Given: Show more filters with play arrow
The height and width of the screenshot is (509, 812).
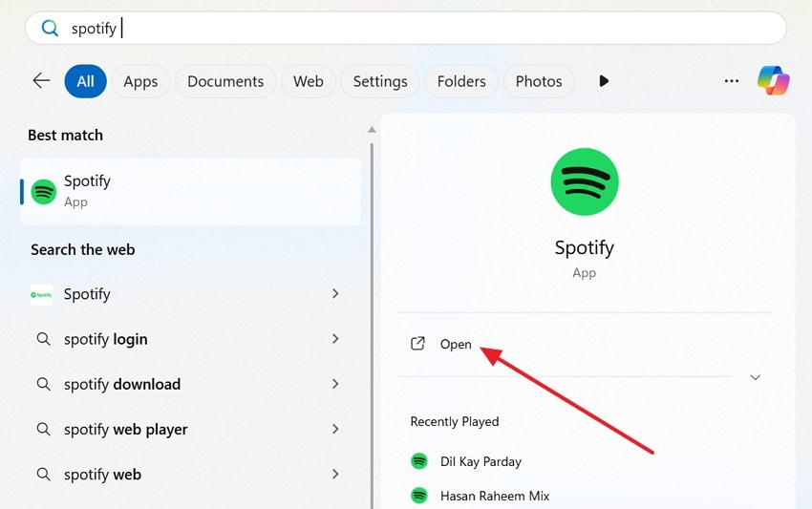Looking at the screenshot, I should point(604,81).
